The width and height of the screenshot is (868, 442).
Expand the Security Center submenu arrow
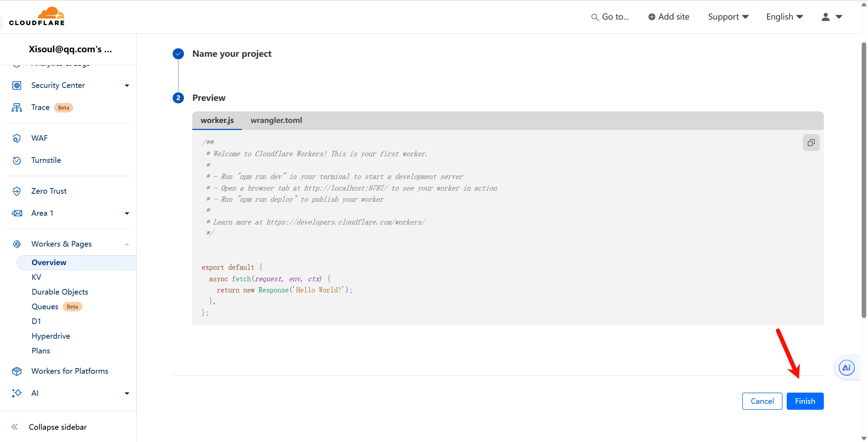coord(127,85)
